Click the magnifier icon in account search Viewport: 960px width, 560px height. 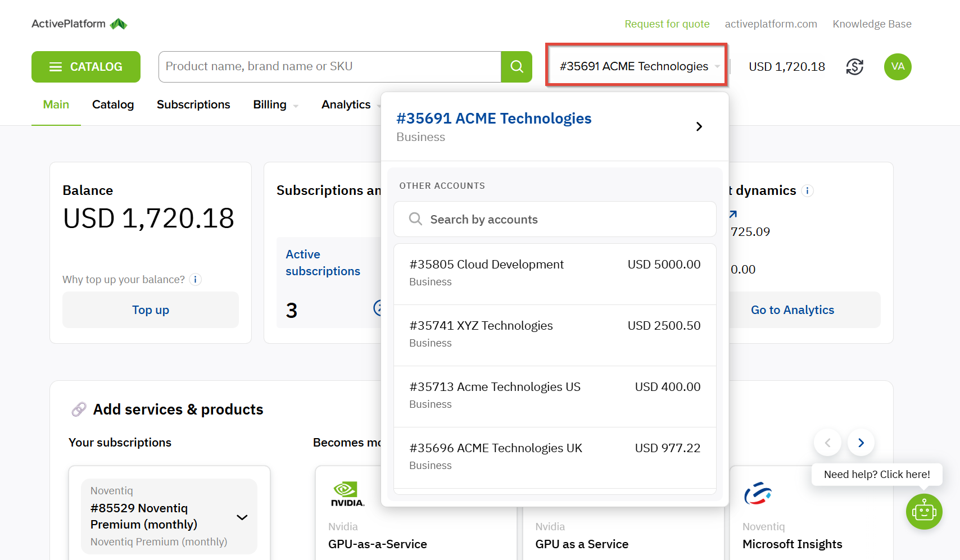pyautogui.click(x=415, y=219)
